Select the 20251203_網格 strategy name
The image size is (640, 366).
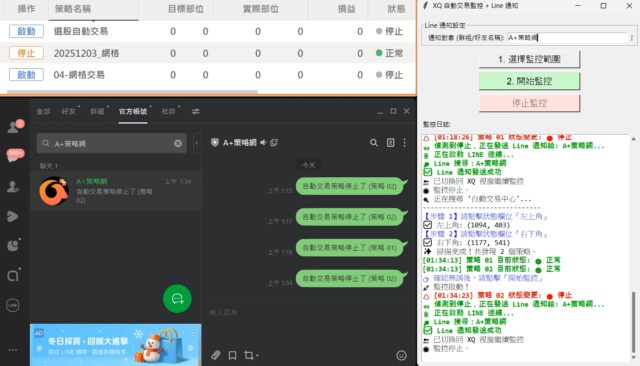tap(86, 53)
